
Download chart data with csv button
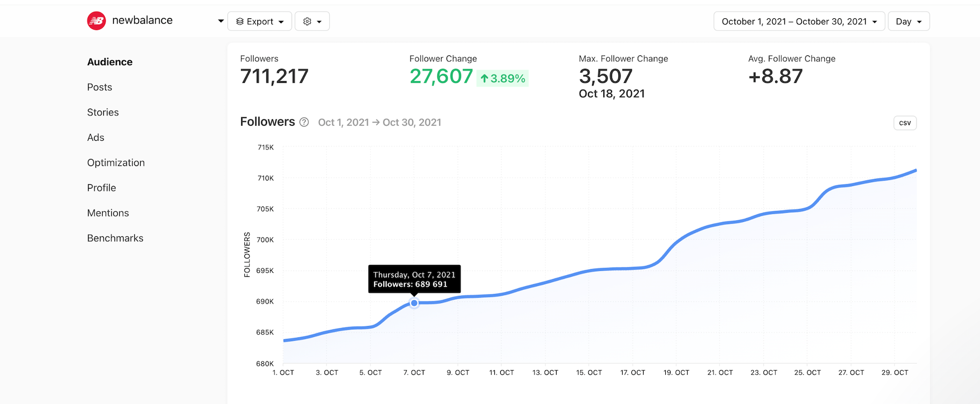pos(905,123)
